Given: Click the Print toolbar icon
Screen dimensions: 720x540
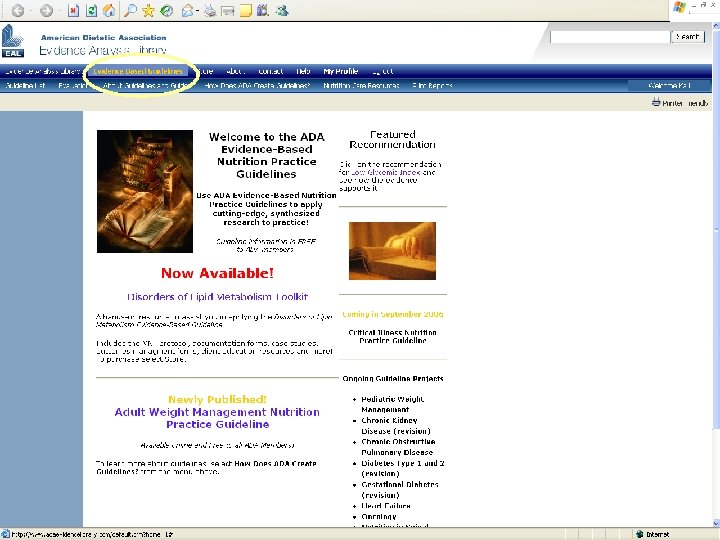Looking at the screenshot, I should (x=210, y=10).
